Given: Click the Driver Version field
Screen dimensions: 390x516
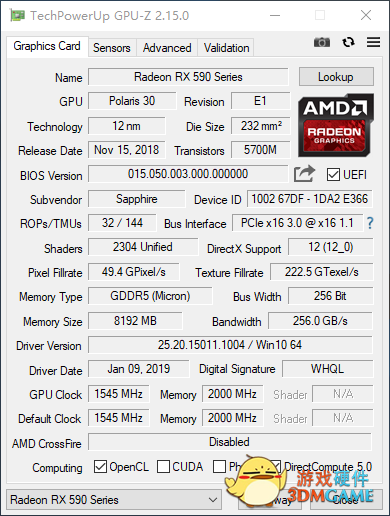Looking at the screenshot, I should pos(230,345).
